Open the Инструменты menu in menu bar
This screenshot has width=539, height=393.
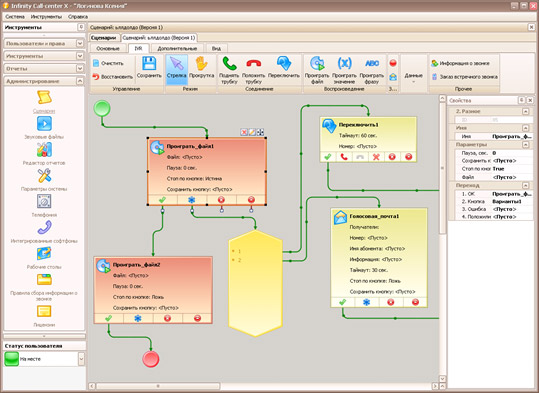tap(46, 17)
